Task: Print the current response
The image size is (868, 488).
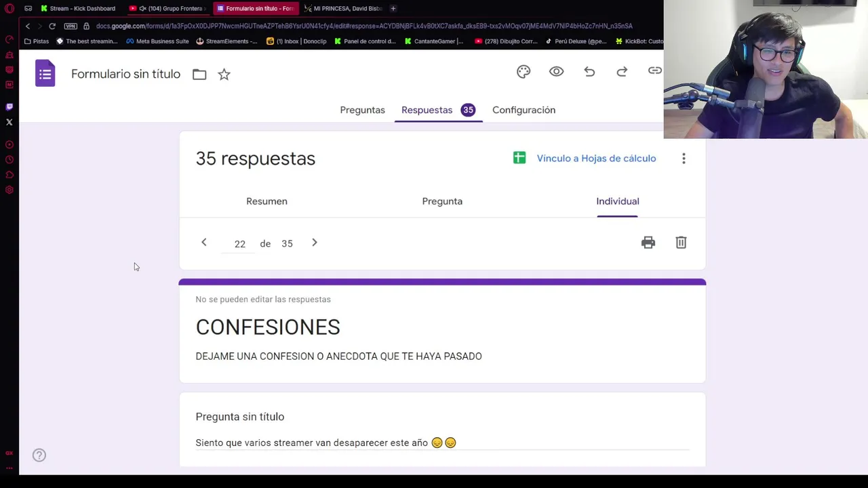Action: (648, 243)
